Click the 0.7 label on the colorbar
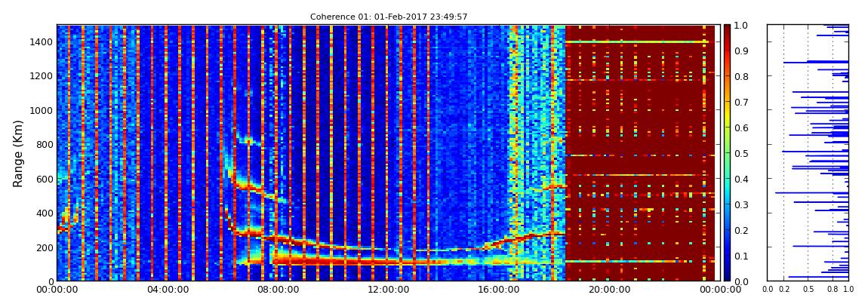This screenshot has height=307, width=868. [x=740, y=102]
